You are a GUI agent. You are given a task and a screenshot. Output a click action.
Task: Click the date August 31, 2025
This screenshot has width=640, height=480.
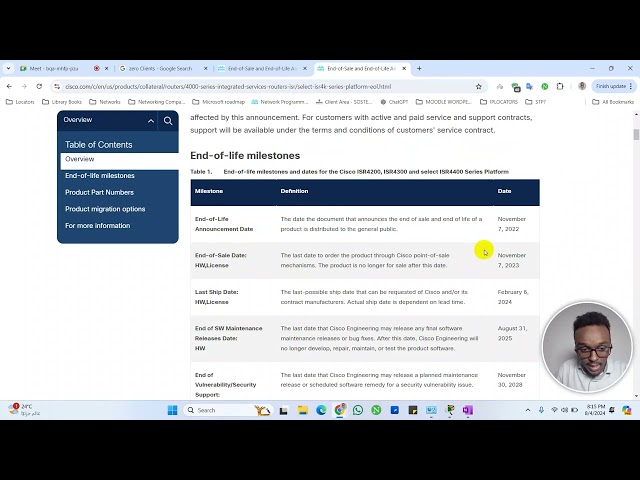click(x=512, y=333)
